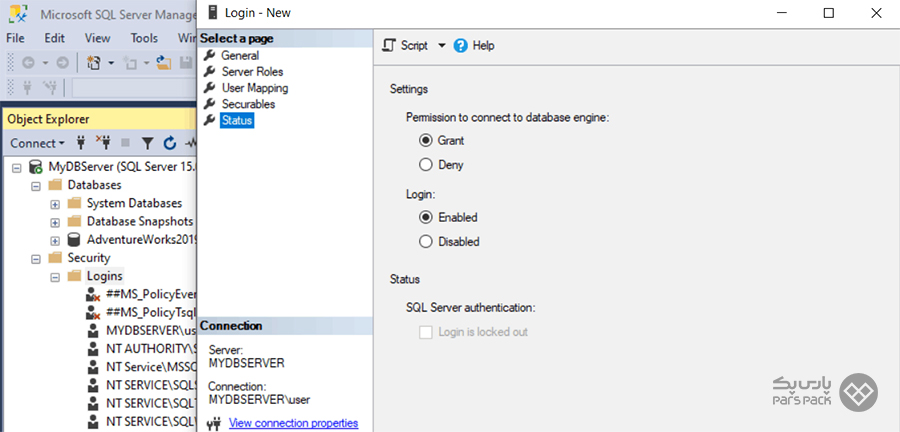Image resolution: width=900 pixels, height=432 pixels.
Task: Collapse the Logins folder node
Action: [55, 277]
